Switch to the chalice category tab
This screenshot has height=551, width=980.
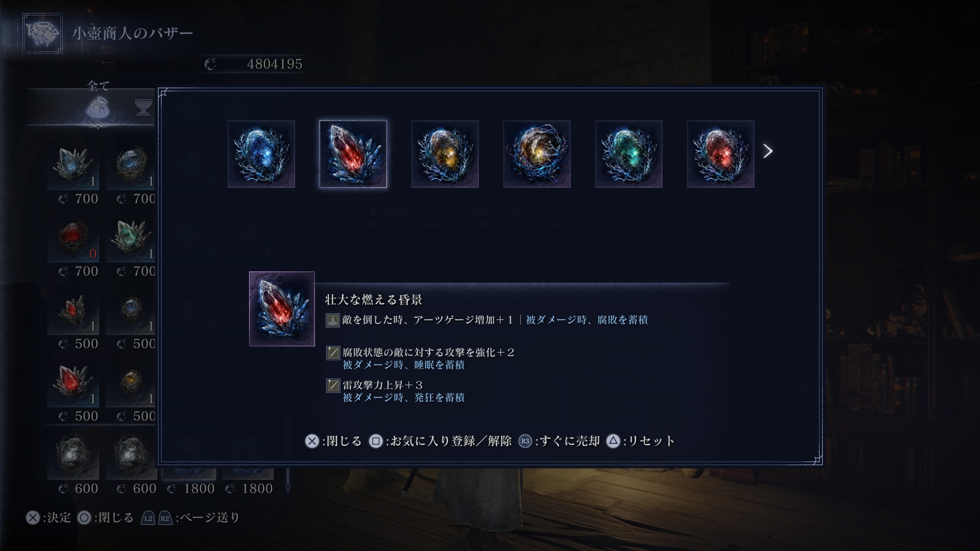(x=143, y=107)
